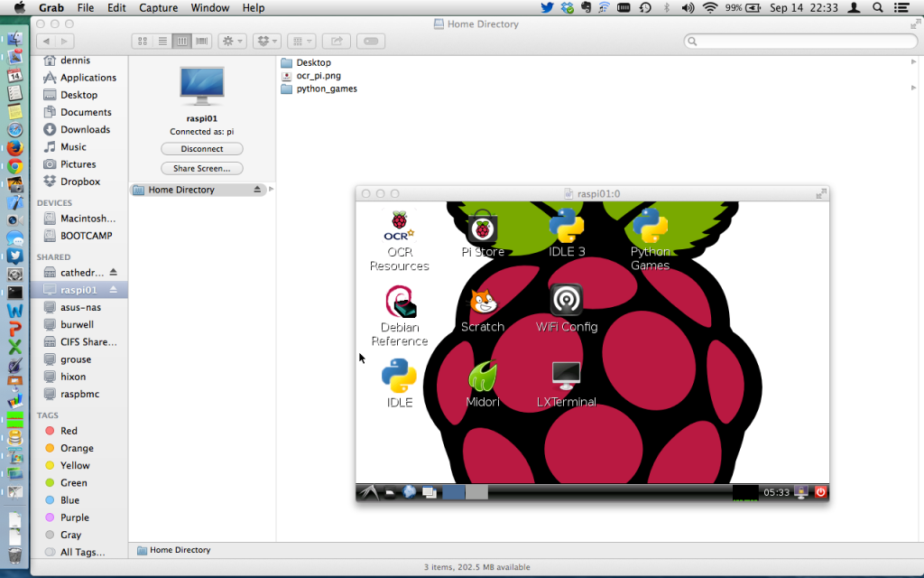Open file manager launcher in raspi01 taskbar

click(x=390, y=492)
